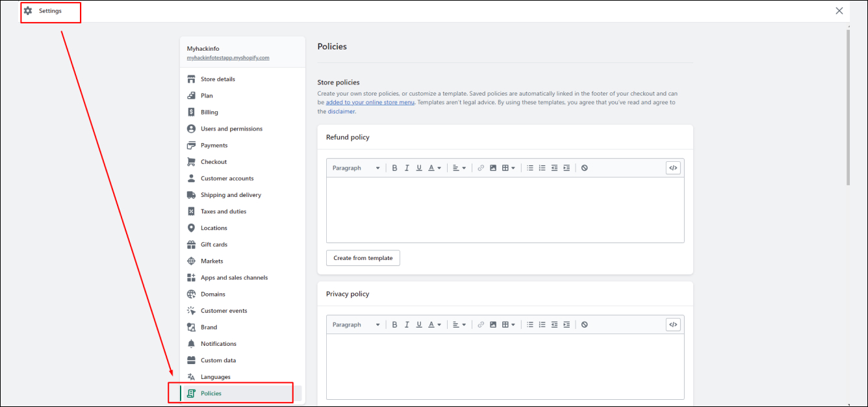Open alignment dropdown in Refund policy editor
This screenshot has width=868, height=407.
pyautogui.click(x=459, y=168)
